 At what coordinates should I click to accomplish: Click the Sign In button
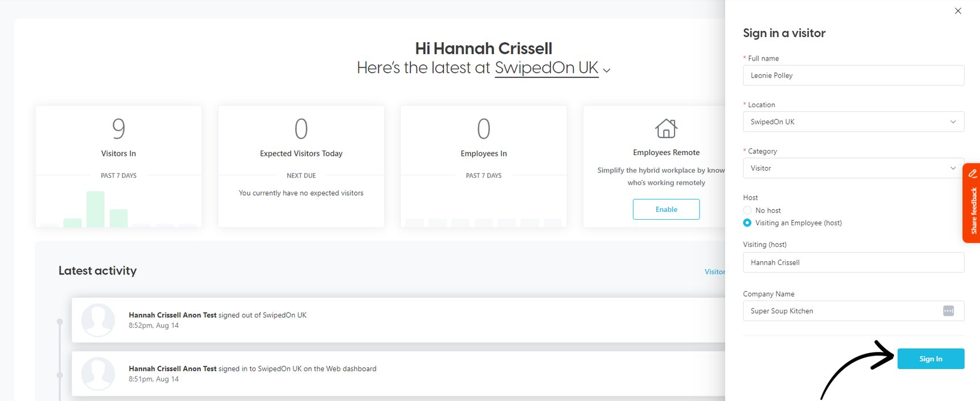click(930, 359)
